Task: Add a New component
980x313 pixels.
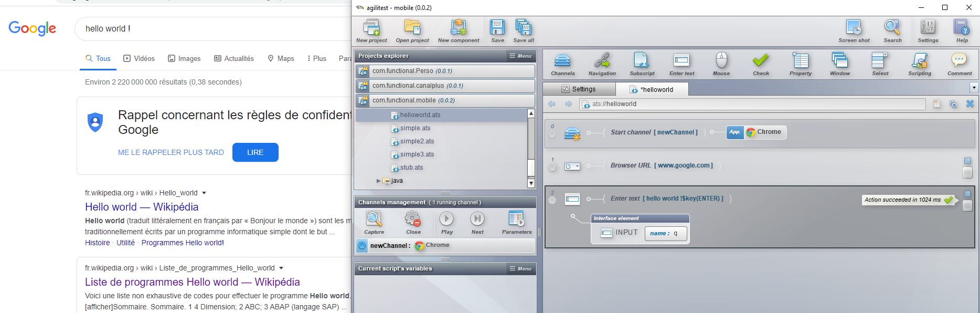Action: tap(459, 31)
